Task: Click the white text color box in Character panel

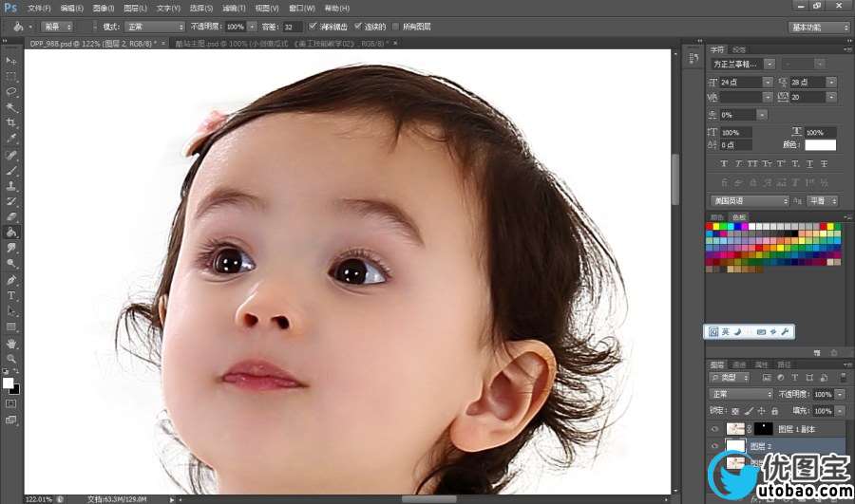Action: pyautogui.click(x=820, y=145)
